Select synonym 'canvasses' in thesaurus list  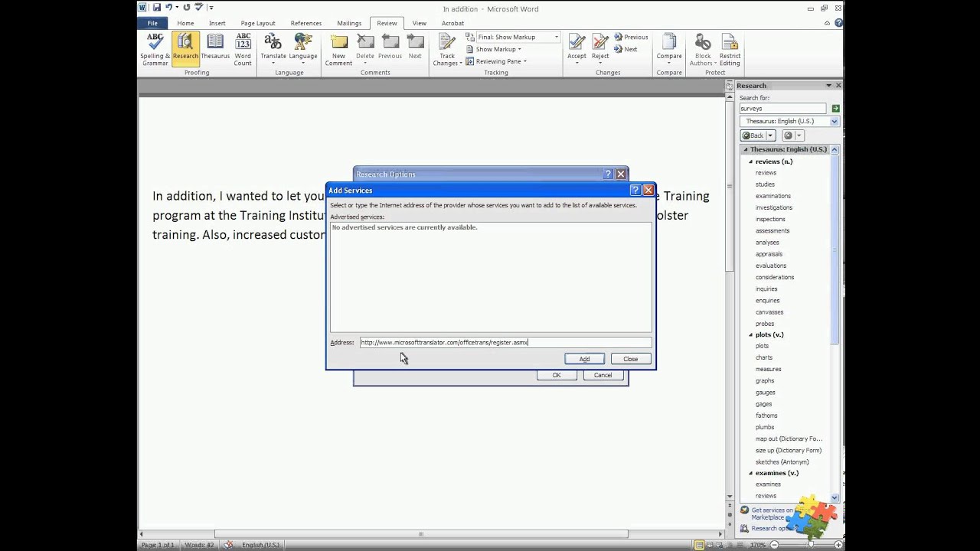[x=769, y=312]
